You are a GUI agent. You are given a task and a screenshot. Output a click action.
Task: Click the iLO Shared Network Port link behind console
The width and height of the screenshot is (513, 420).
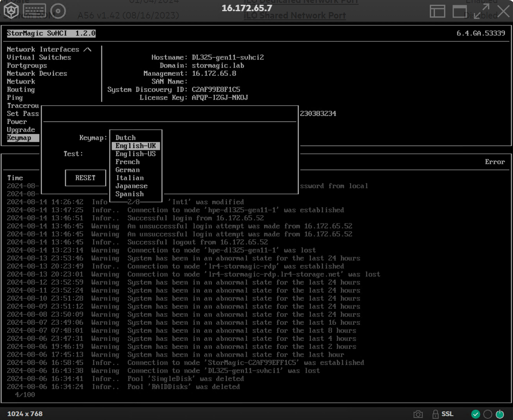295,16
